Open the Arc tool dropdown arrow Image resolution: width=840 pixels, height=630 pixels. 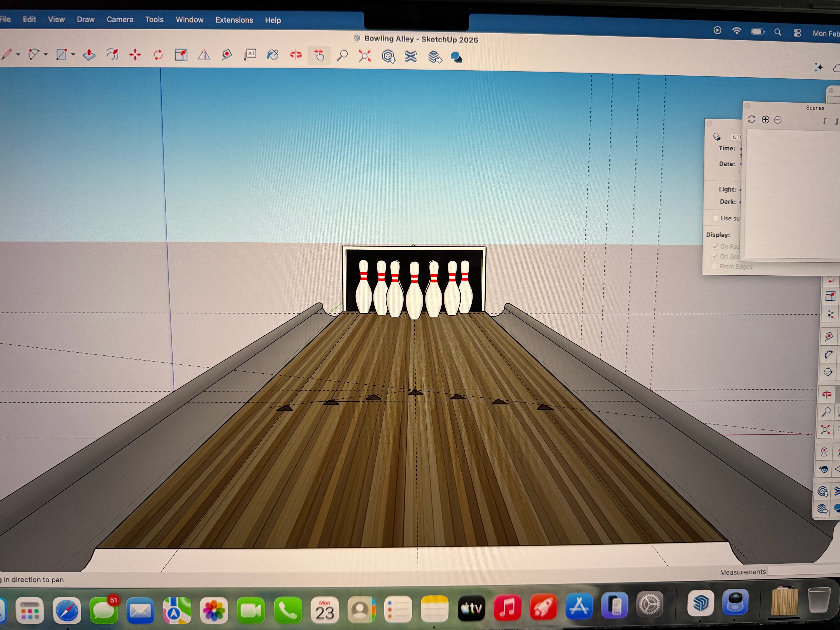pos(46,54)
